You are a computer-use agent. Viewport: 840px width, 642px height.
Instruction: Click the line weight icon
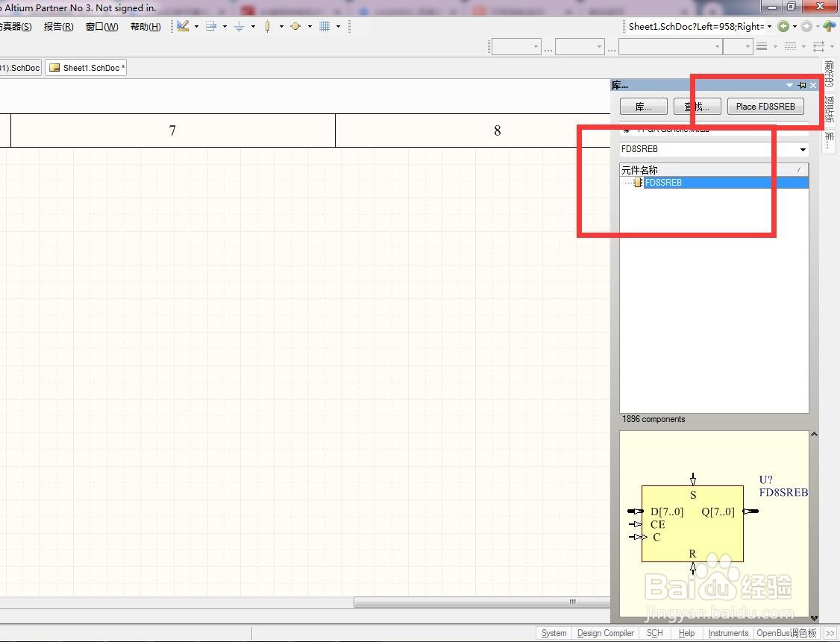762,46
